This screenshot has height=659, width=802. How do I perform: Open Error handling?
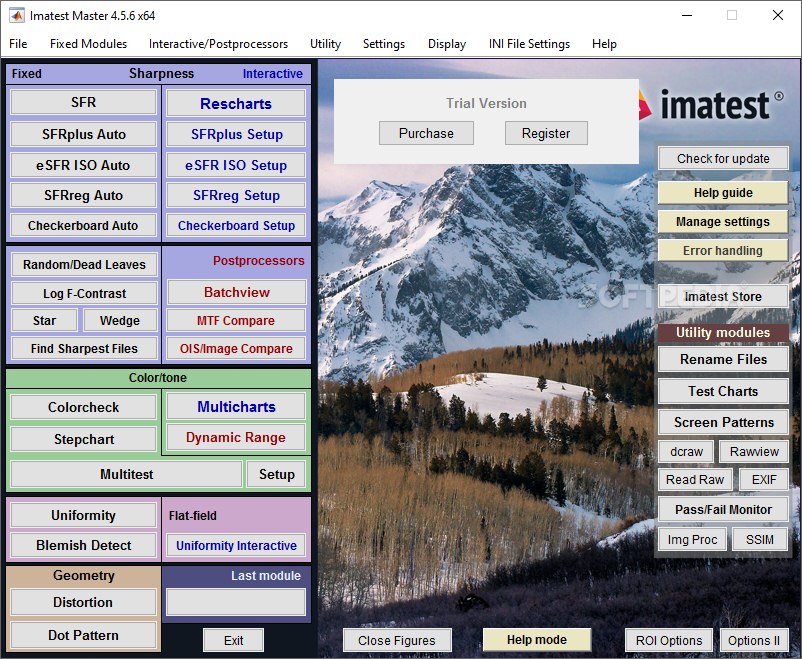point(723,250)
